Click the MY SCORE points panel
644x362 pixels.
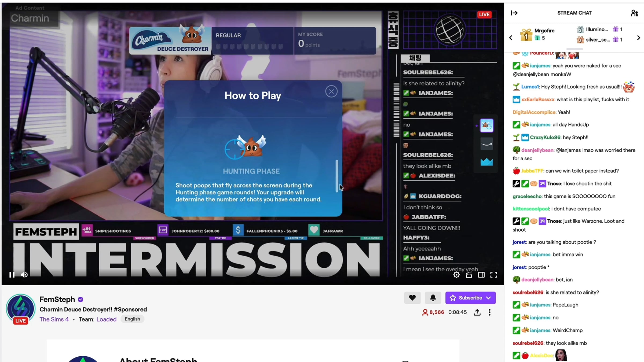click(335, 41)
